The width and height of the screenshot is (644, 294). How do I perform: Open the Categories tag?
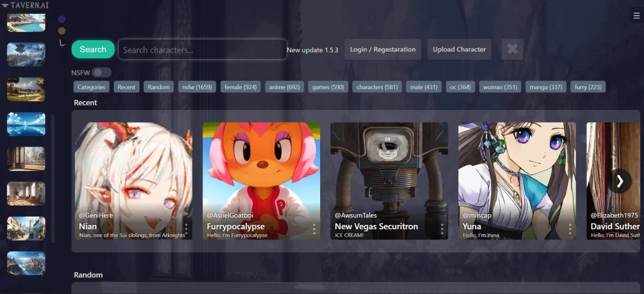(92, 87)
